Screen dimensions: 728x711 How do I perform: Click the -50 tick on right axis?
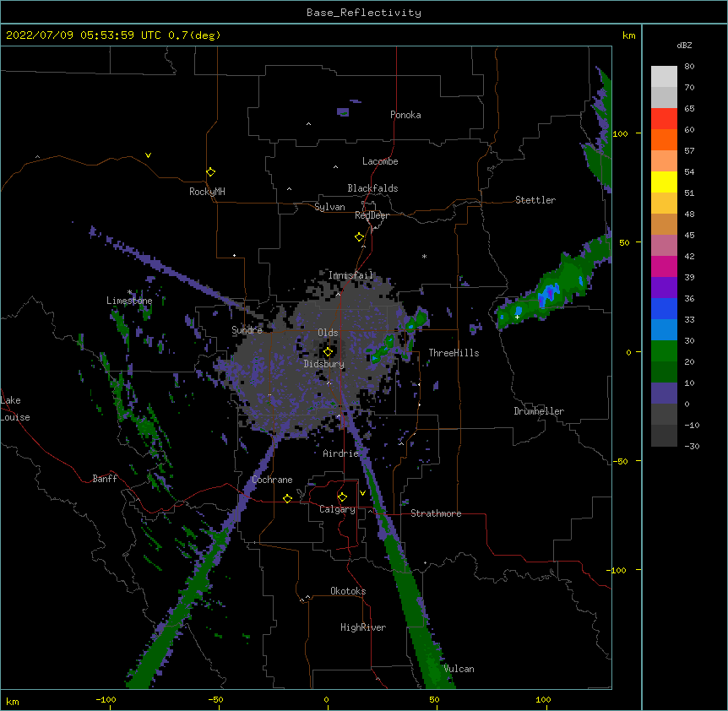620,461
